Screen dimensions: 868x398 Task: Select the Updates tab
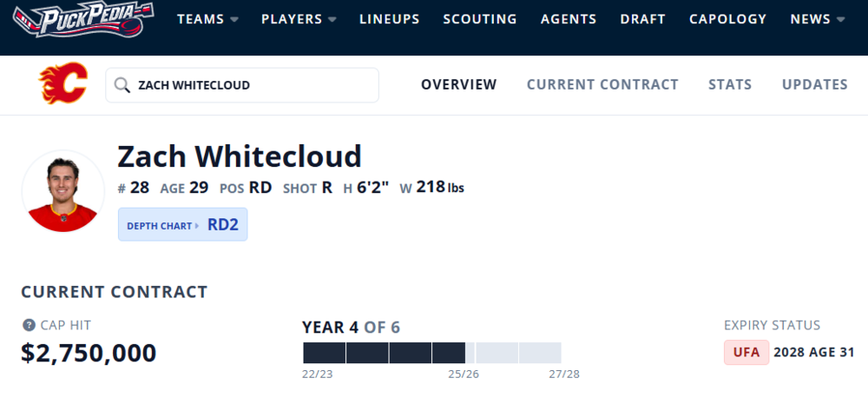click(x=814, y=84)
